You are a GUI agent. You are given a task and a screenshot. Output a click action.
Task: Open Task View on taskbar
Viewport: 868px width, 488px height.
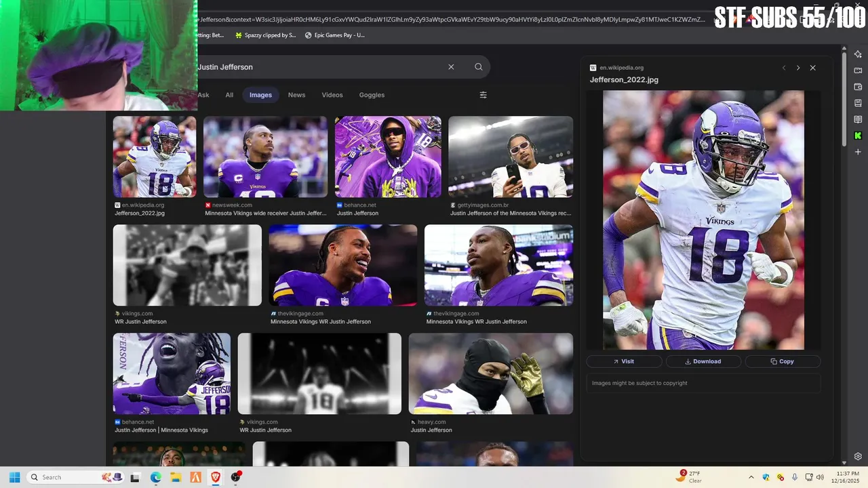(135, 477)
